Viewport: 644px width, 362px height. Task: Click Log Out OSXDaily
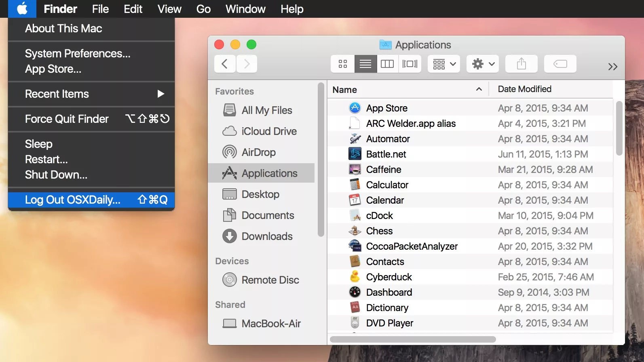91,200
